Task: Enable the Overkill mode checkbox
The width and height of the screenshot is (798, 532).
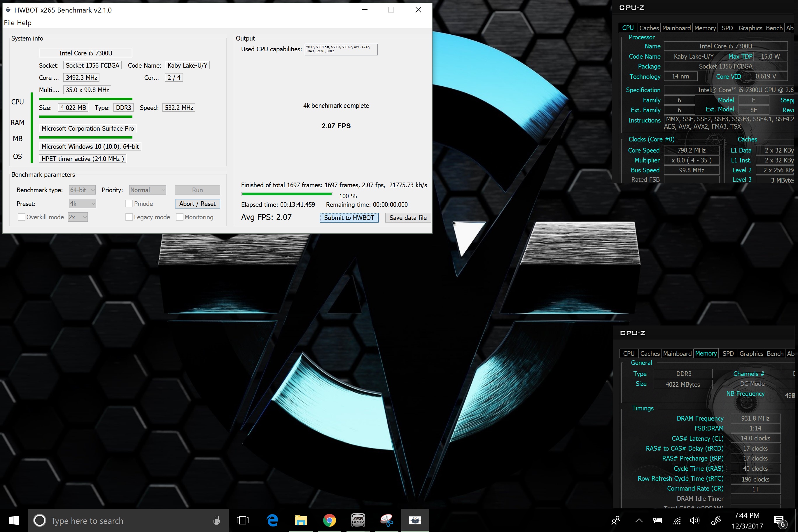Action: click(21, 217)
